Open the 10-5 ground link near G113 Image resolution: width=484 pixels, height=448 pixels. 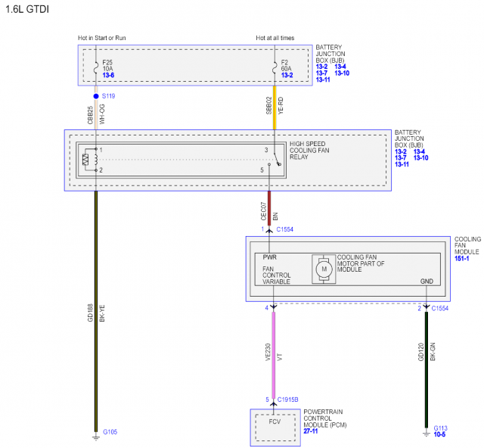[x=439, y=434]
